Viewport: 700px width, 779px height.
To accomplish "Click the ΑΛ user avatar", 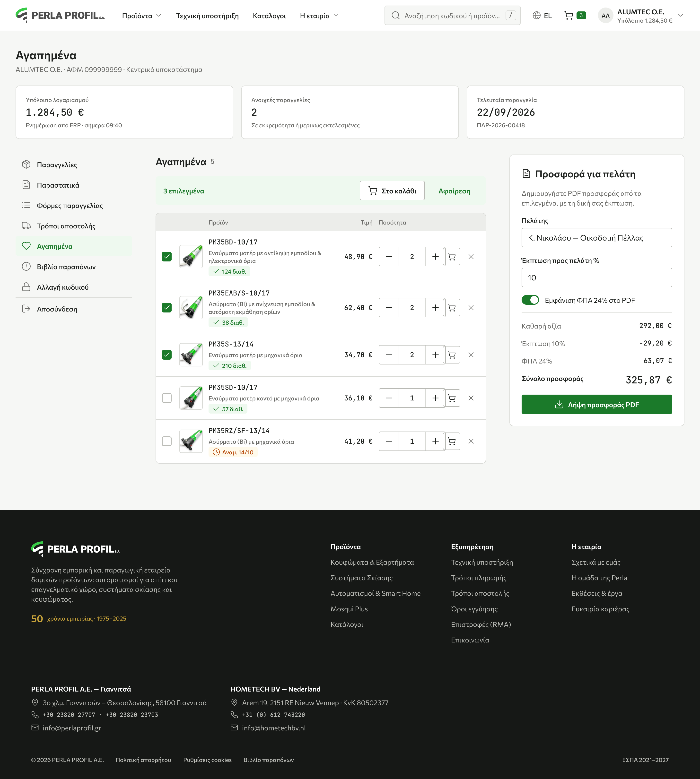I will (605, 15).
